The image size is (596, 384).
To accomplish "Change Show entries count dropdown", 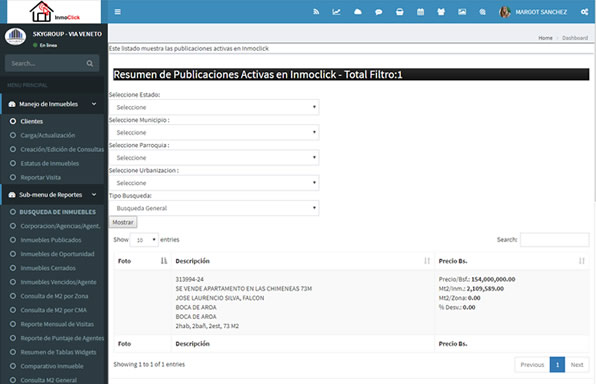I will pyautogui.click(x=144, y=240).
